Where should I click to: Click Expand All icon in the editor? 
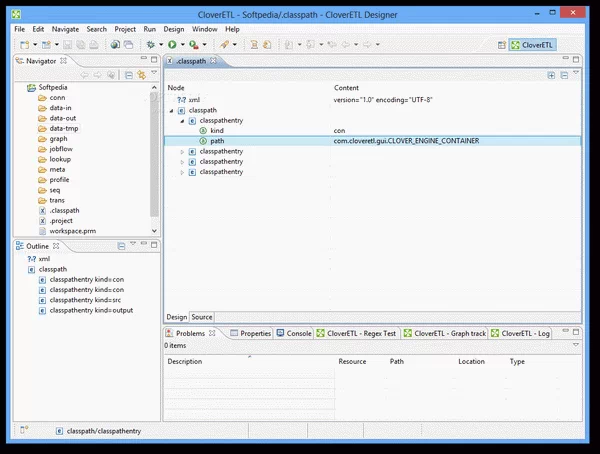(x=551, y=75)
